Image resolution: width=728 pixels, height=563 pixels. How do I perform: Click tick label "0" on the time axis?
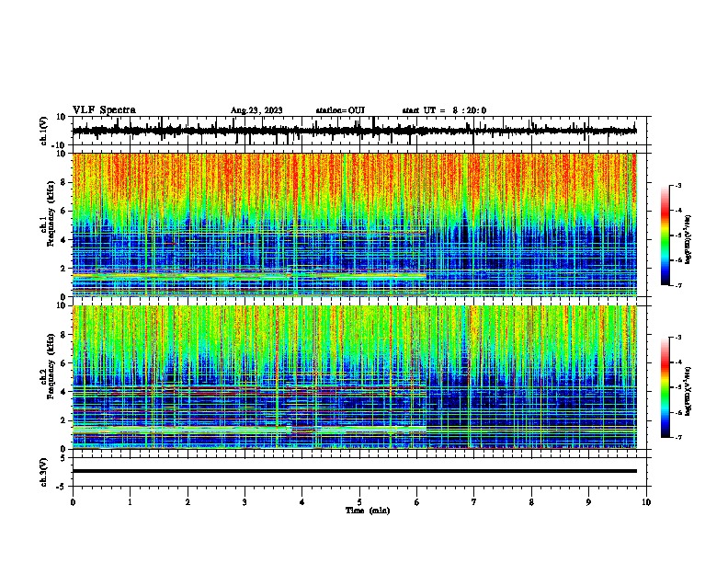(73, 502)
